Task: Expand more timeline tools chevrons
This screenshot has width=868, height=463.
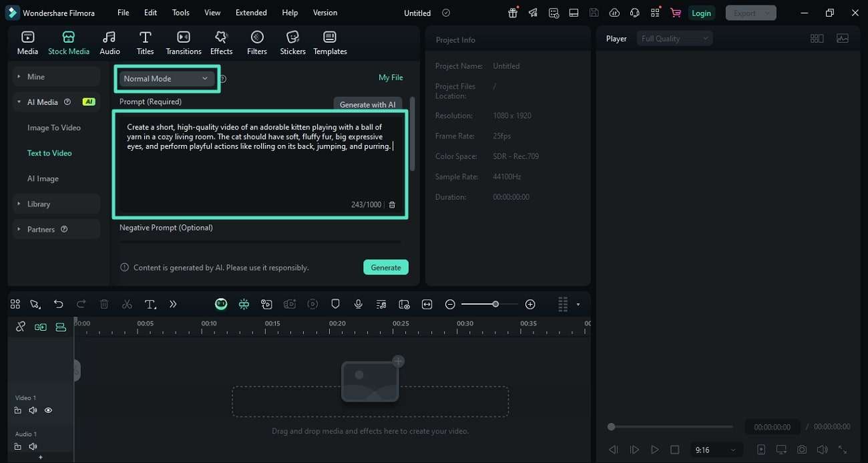Action: (x=173, y=304)
